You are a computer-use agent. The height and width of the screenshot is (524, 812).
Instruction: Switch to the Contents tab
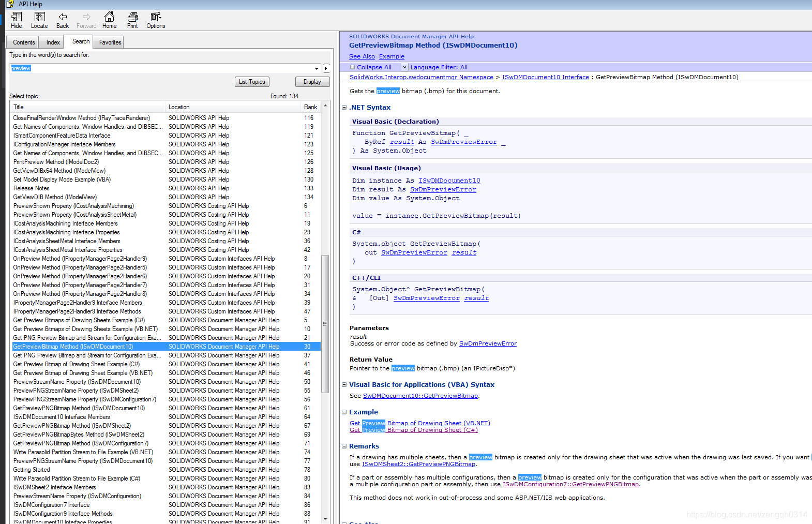[x=24, y=42]
